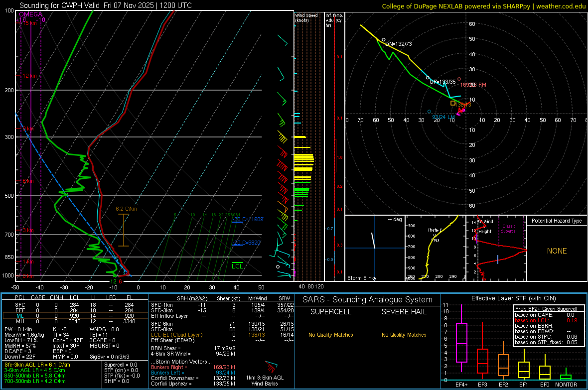The width and height of the screenshot is (588, 390).
Task: Click the green 'LCL' marker on skew-T
Action: pos(237,266)
